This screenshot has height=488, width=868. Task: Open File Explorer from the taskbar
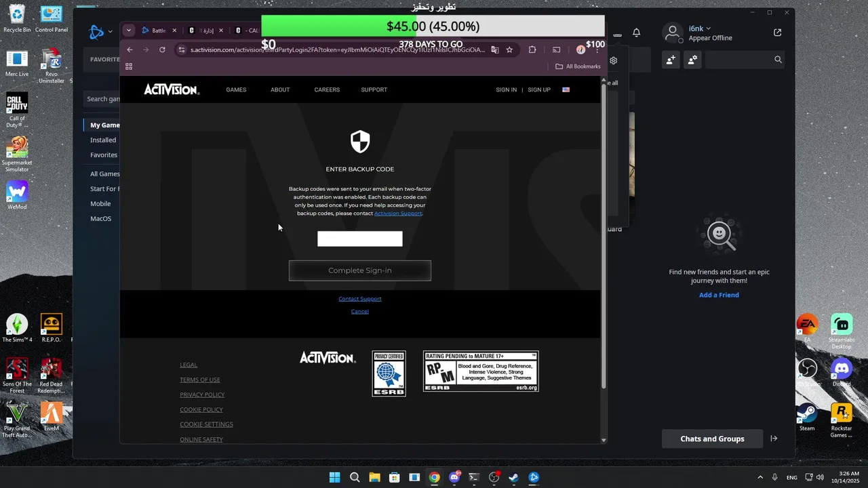374,477
